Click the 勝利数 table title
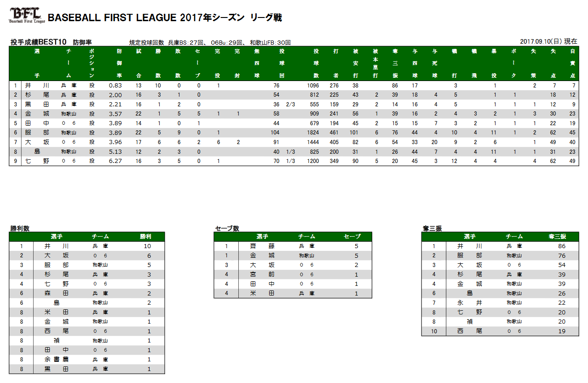This screenshot has width=588, height=383. tap(20, 228)
